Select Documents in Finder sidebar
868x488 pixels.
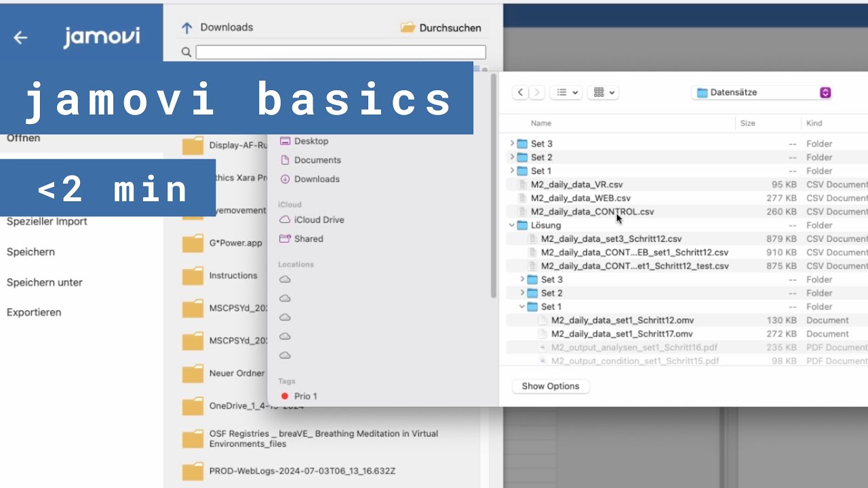click(x=317, y=160)
